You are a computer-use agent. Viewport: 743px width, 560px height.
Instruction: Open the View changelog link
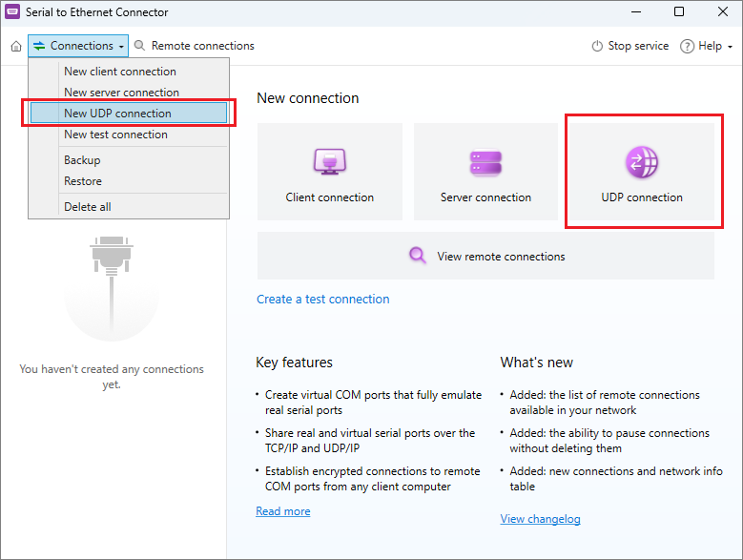point(540,519)
